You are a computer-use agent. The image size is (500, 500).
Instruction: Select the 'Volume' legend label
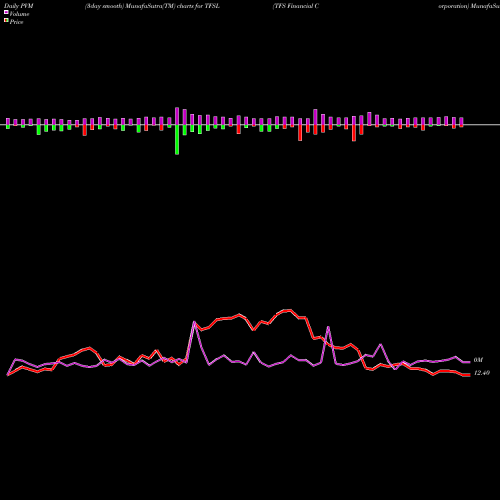[19, 14]
